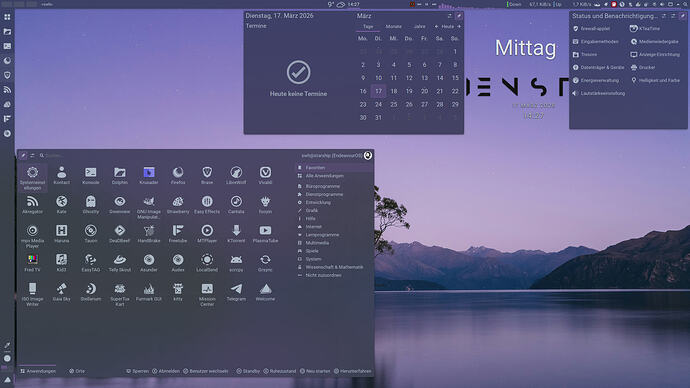This screenshot has width=690, height=388.
Task: Open the EndeavourOS Welcome app
Action: point(265,292)
